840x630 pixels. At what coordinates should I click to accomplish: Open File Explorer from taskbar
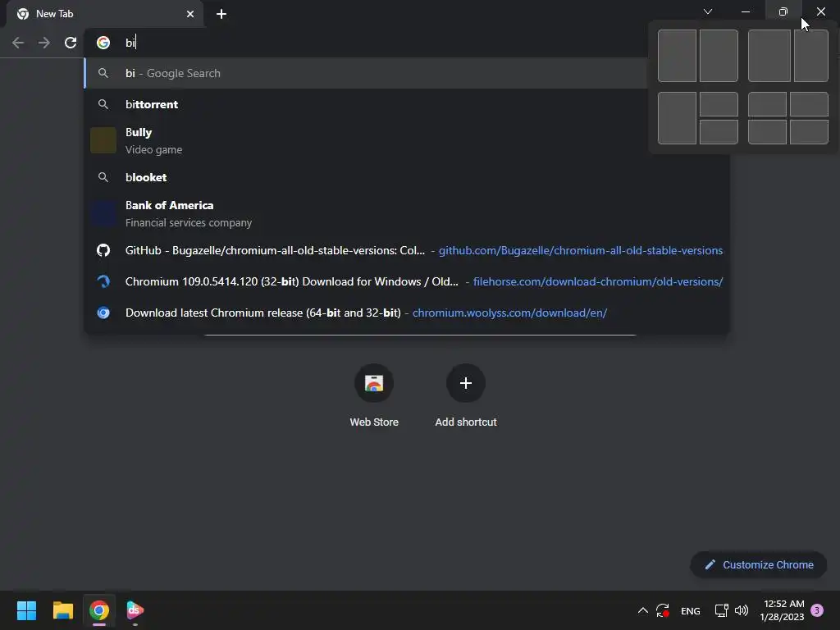click(62, 610)
